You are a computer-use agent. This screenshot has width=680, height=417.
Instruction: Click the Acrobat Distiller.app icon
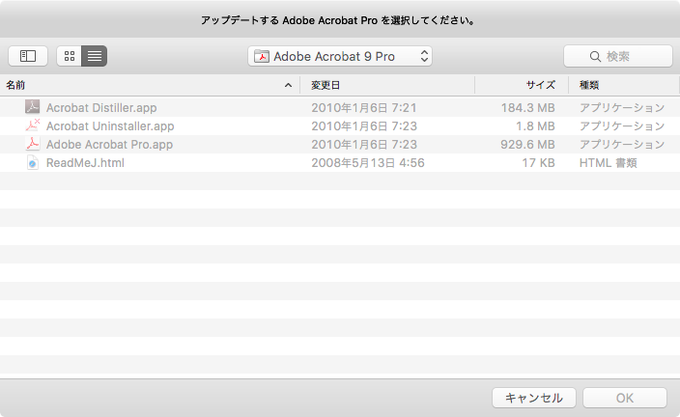tap(33, 107)
